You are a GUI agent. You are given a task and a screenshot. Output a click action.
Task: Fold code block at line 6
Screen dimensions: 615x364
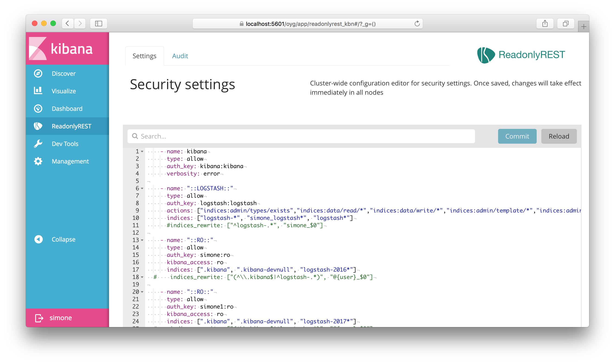tap(142, 189)
